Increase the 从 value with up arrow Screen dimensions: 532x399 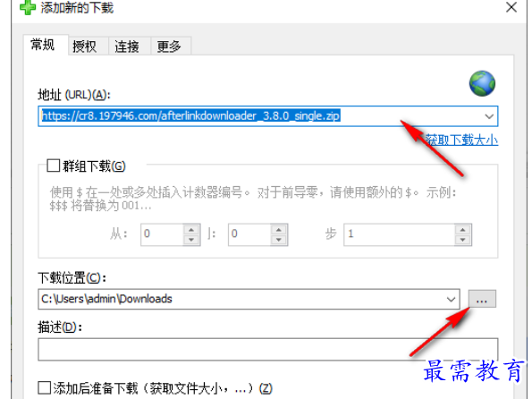pos(191,230)
